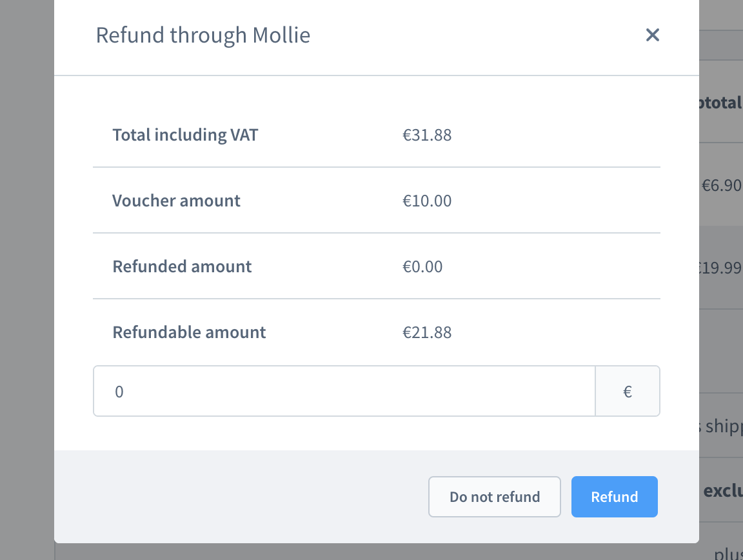This screenshot has height=560, width=743.
Task: Click the bold excluding text in background
Action: coord(722,491)
